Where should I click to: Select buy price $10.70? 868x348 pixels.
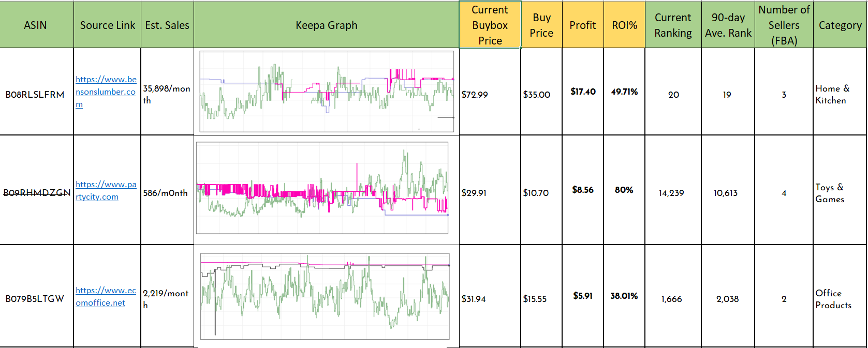point(541,190)
